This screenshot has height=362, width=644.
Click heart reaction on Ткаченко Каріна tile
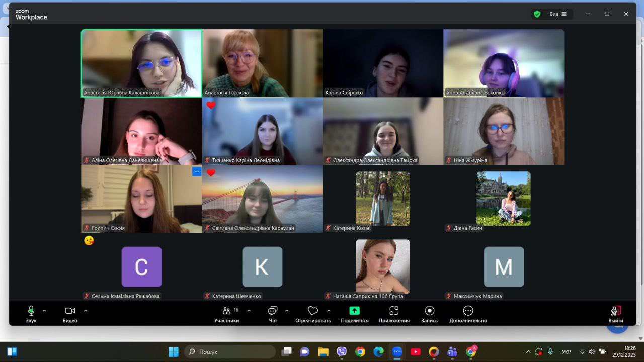[211, 105]
